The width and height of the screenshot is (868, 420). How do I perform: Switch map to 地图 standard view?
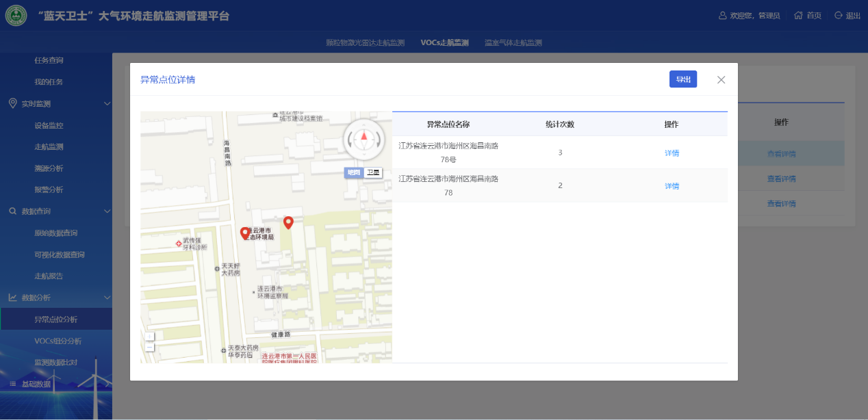354,172
